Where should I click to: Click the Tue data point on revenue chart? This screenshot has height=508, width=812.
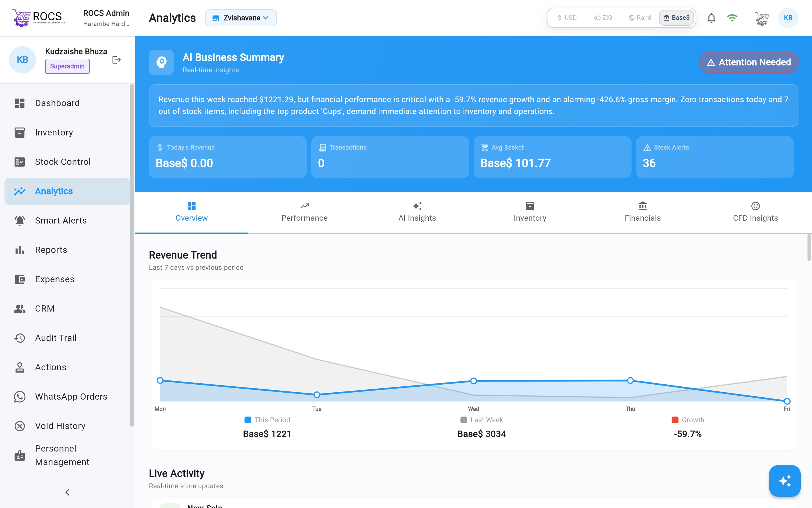(317, 395)
